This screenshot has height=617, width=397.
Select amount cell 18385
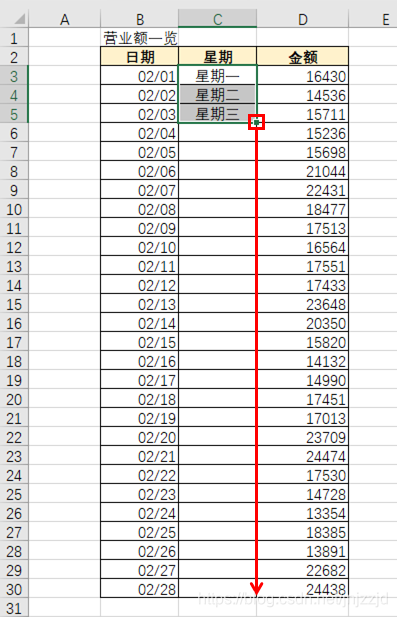click(303, 532)
